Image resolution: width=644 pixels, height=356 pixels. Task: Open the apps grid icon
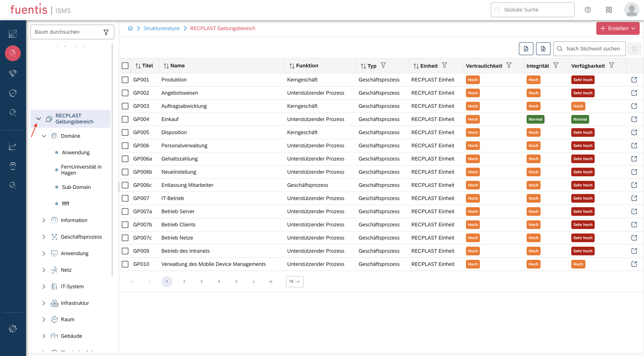(609, 10)
